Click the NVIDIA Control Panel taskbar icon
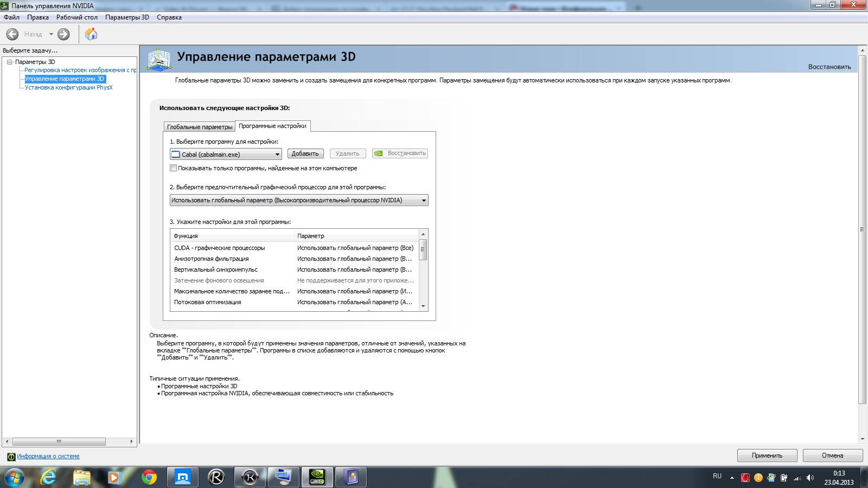 (x=317, y=477)
